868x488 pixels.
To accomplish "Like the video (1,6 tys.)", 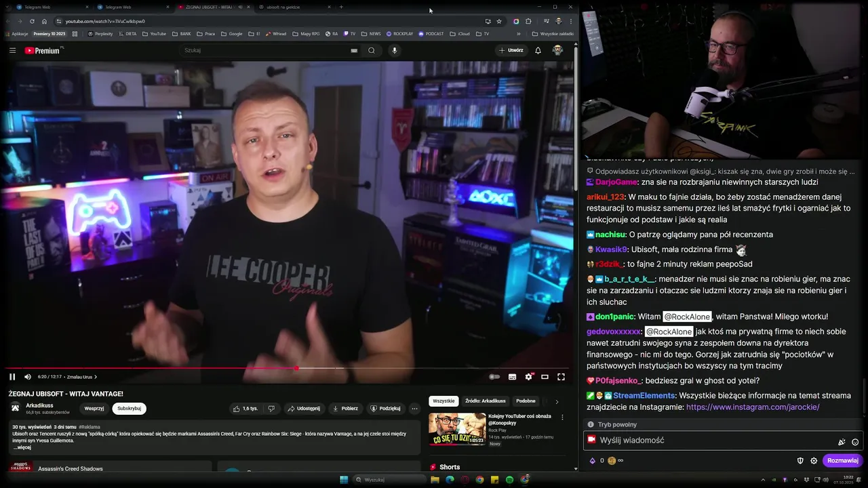I will pos(245,409).
